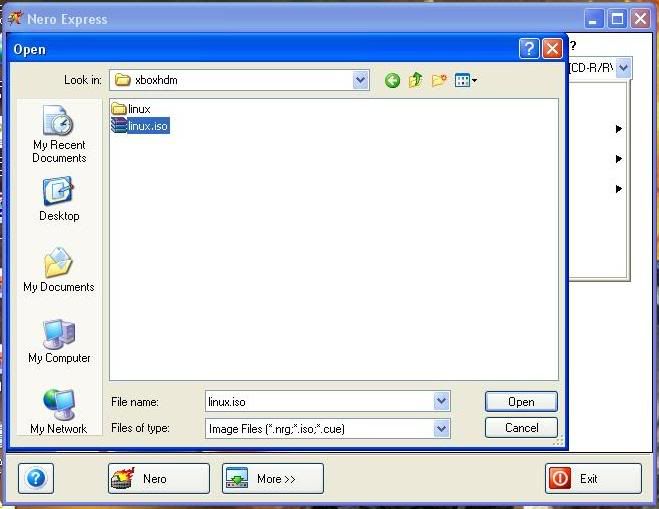Open My Documents in places bar

point(59,270)
